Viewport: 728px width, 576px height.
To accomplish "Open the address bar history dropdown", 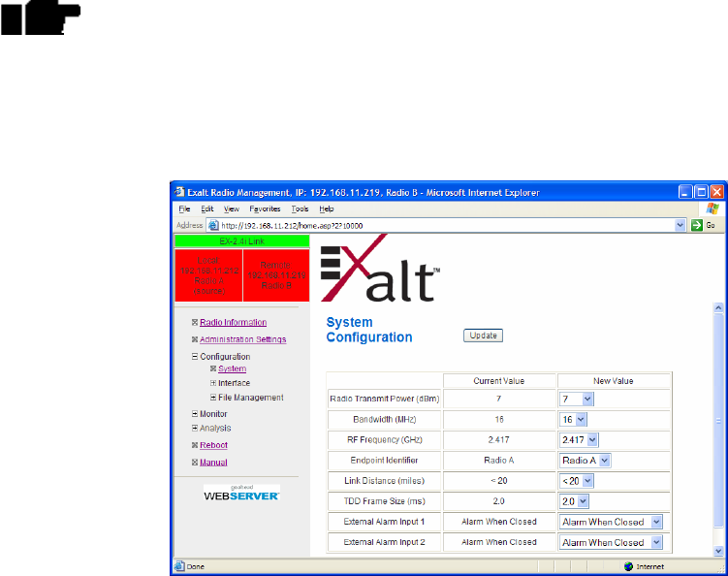I will tap(680, 225).
